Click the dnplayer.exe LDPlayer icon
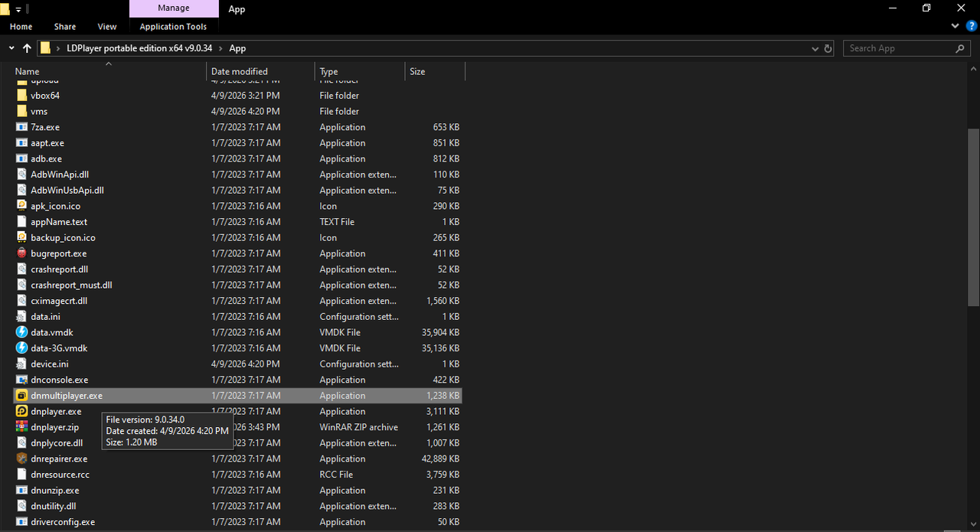980x532 pixels. (x=22, y=411)
